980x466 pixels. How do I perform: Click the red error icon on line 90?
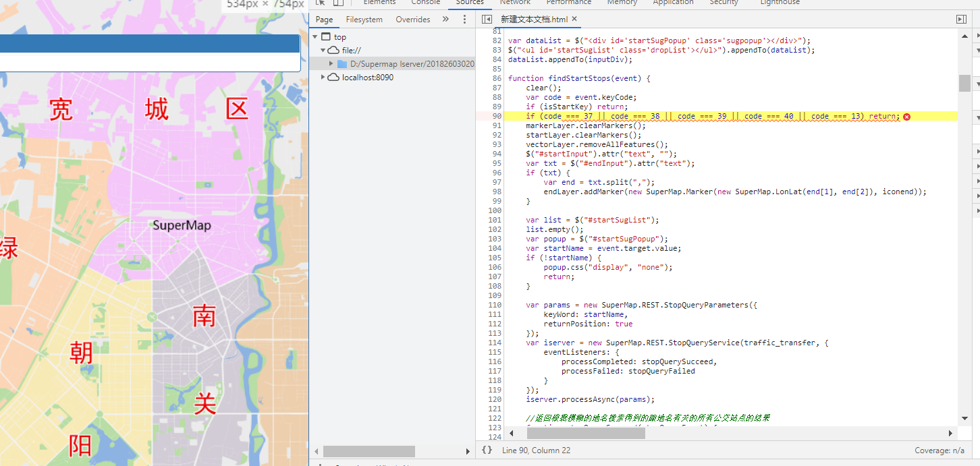click(906, 116)
